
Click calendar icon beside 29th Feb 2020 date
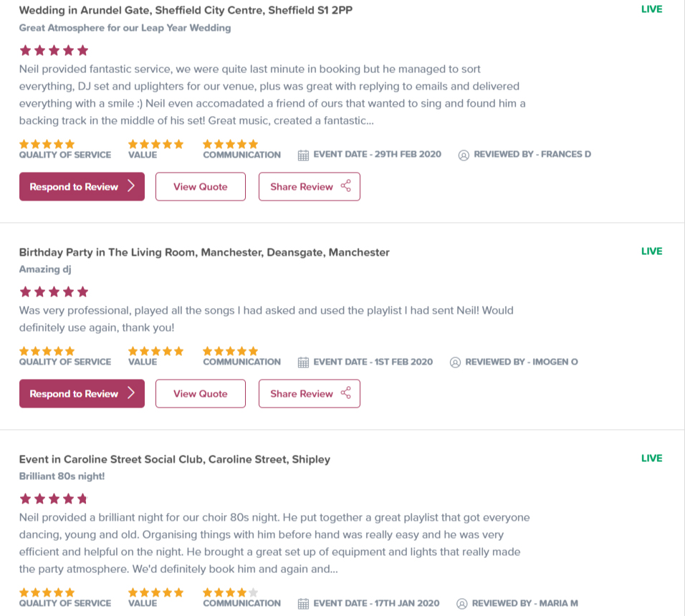(x=303, y=155)
